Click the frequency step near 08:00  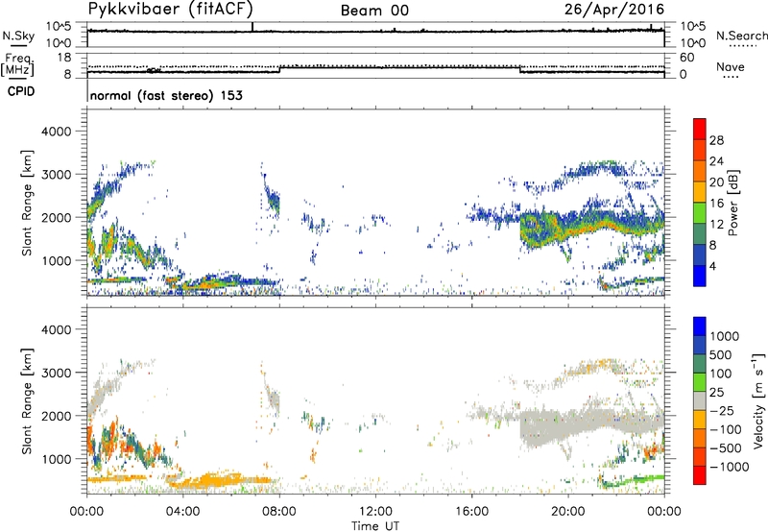(x=279, y=69)
